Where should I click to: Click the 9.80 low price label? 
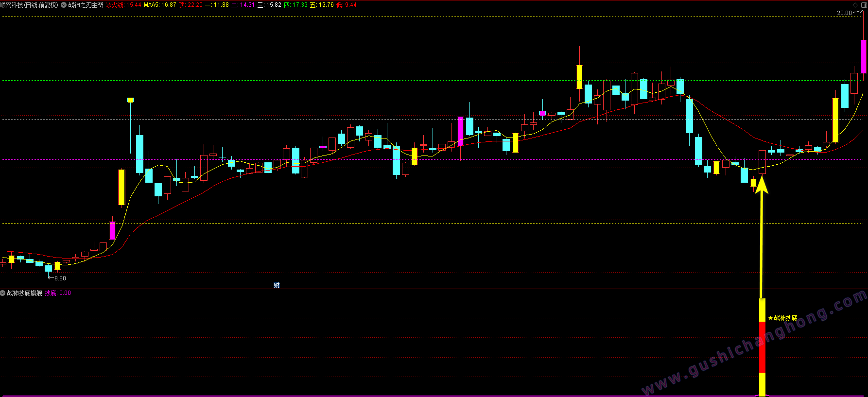click(60, 278)
